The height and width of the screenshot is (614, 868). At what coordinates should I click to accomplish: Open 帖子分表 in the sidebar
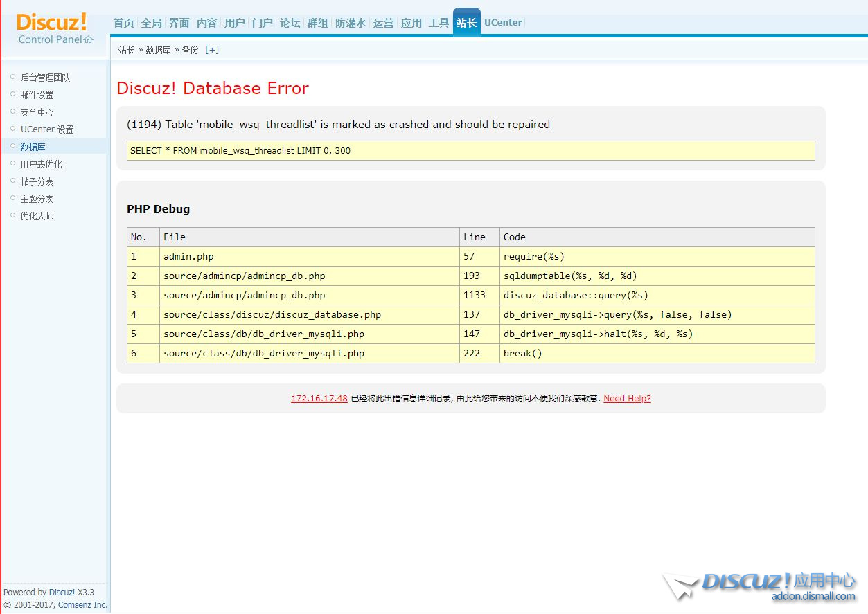tap(37, 181)
